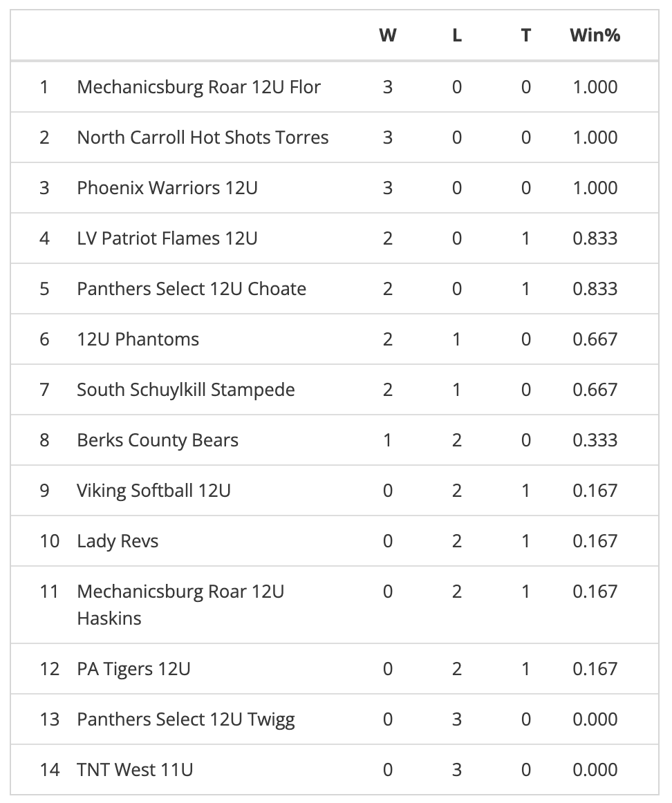
Task: Click rank number 14 in the standings
Action: [x=50, y=770]
